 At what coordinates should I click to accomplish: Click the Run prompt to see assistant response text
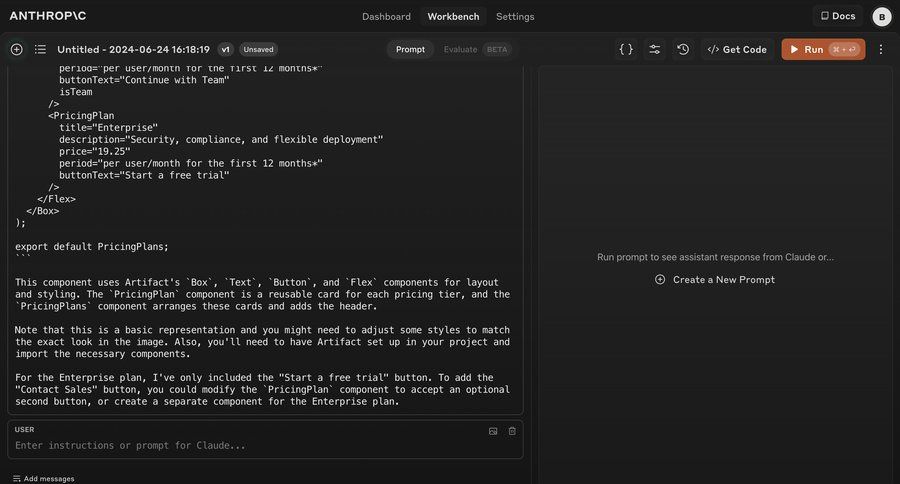[715, 257]
